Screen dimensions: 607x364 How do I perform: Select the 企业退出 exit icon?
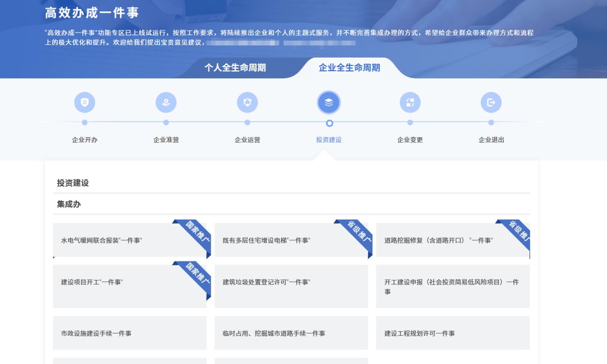(x=491, y=103)
